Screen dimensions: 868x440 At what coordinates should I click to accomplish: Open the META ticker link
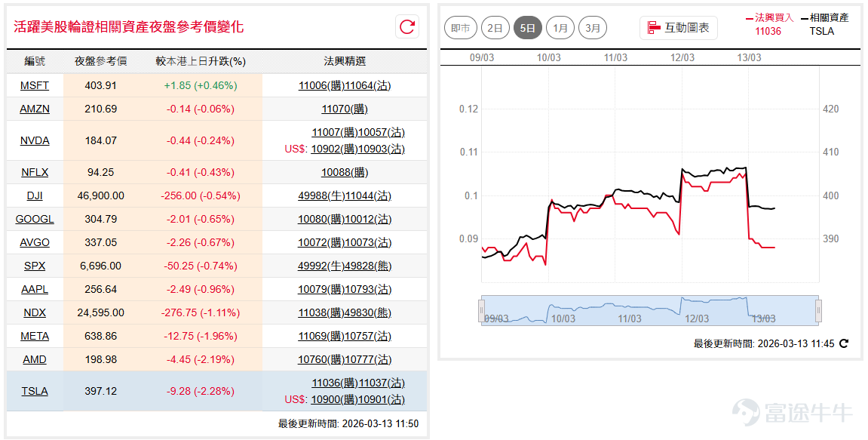tap(35, 336)
